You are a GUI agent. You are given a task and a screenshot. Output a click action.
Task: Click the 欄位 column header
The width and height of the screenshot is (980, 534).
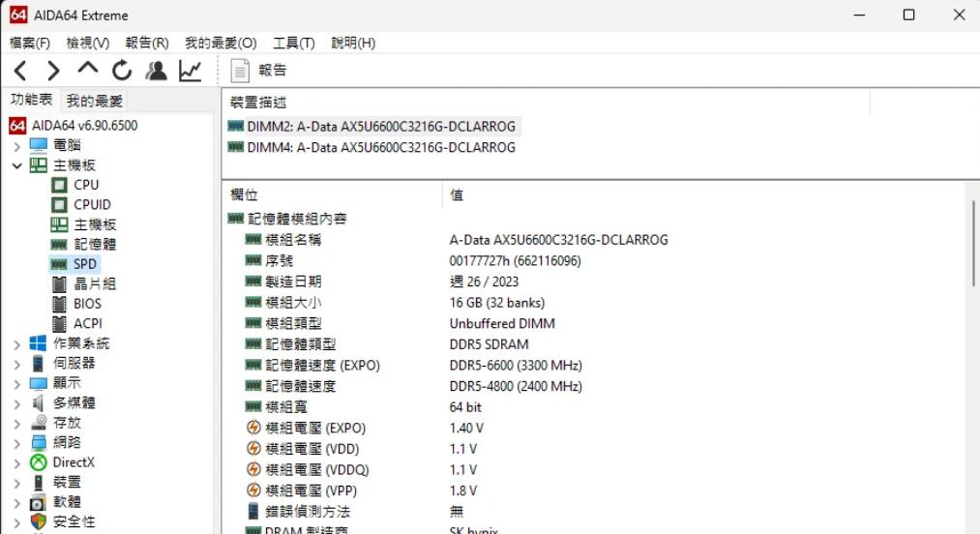coord(245,194)
